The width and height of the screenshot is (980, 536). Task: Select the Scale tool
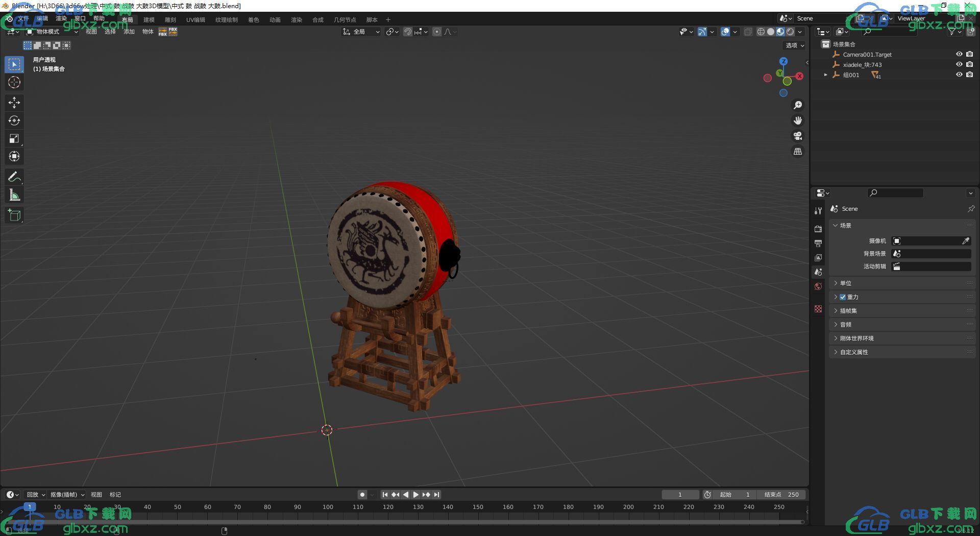coord(14,138)
